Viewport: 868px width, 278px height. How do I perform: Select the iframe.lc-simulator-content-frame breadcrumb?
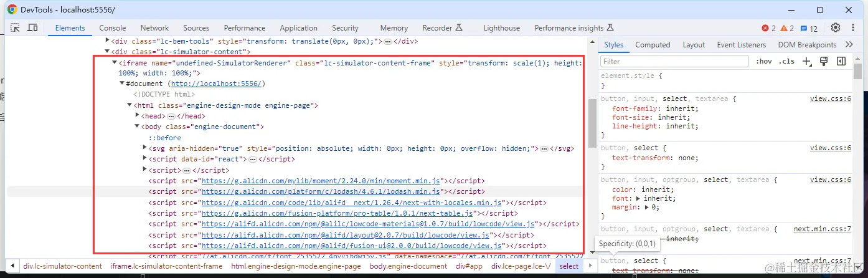tap(166, 266)
